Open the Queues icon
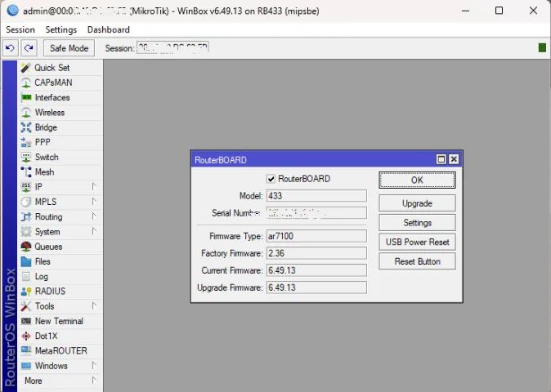551x392 pixels. (x=25, y=247)
